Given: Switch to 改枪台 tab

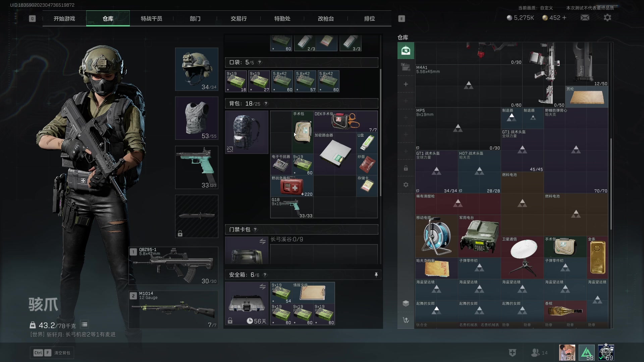Looking at the screenshot, I should 326,18.
